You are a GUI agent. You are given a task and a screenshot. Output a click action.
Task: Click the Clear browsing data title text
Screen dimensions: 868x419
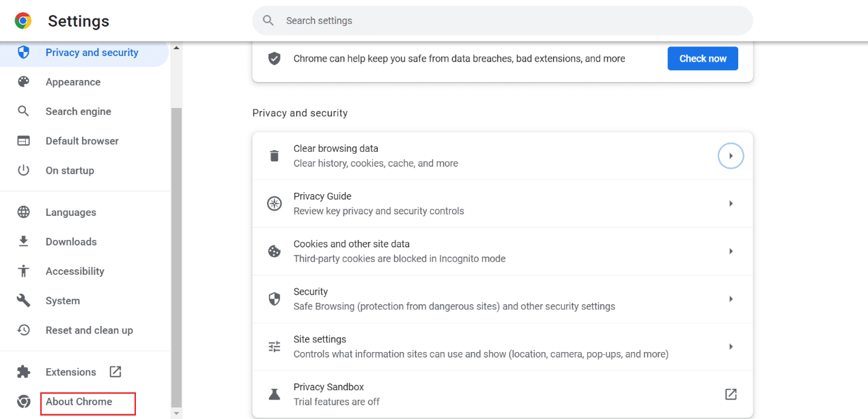coord(336,148)
